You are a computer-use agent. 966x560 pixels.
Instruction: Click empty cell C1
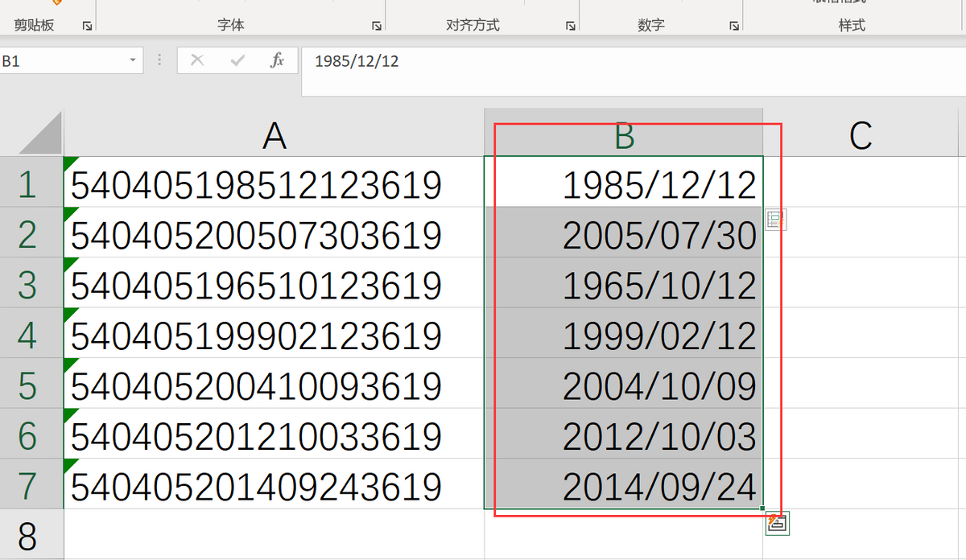(x=861, y=182)
